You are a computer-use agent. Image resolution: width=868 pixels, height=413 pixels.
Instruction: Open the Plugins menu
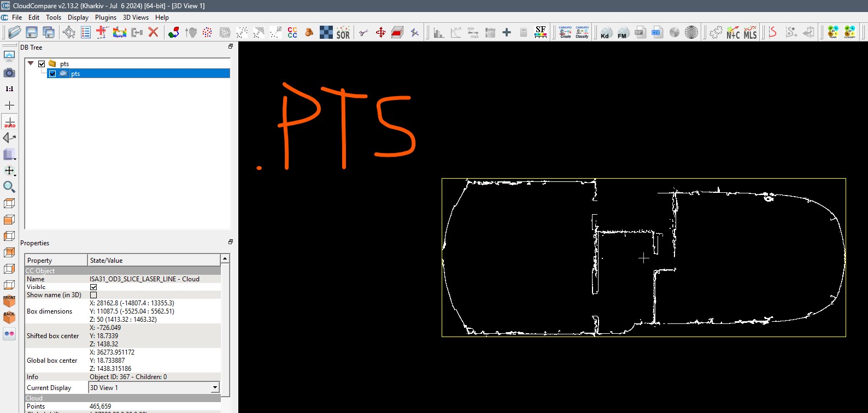(105, 17)
